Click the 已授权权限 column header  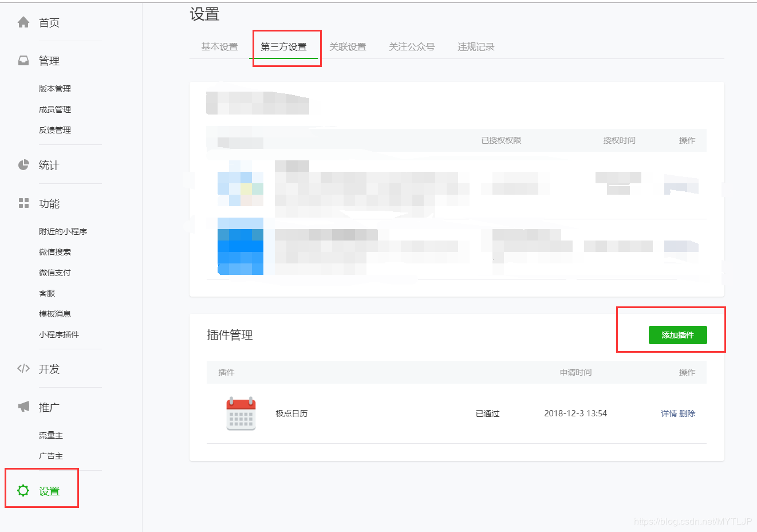coord(501,140)
